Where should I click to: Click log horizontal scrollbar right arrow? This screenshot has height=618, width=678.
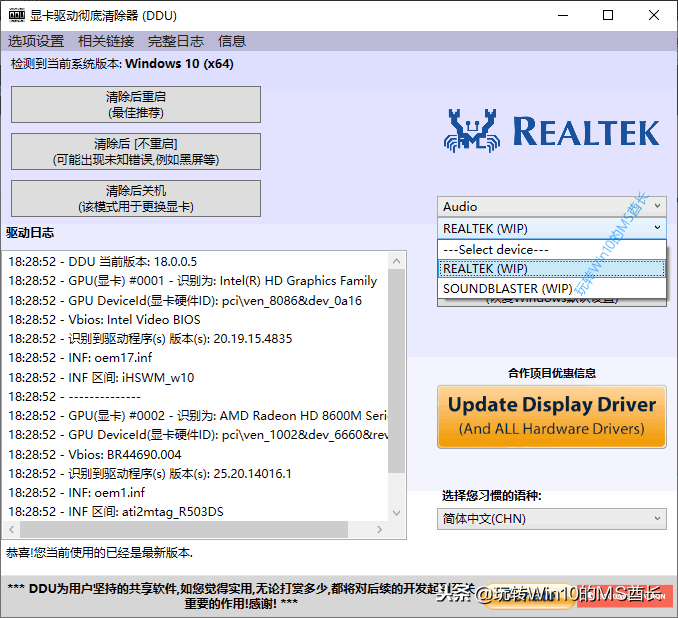[379, 529]
